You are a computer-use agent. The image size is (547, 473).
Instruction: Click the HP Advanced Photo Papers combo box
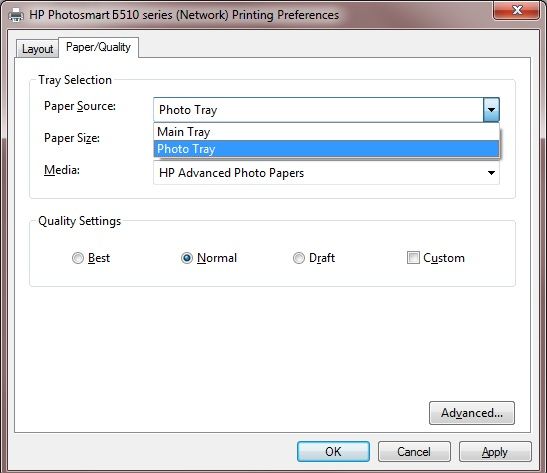[x=326, y=173]
